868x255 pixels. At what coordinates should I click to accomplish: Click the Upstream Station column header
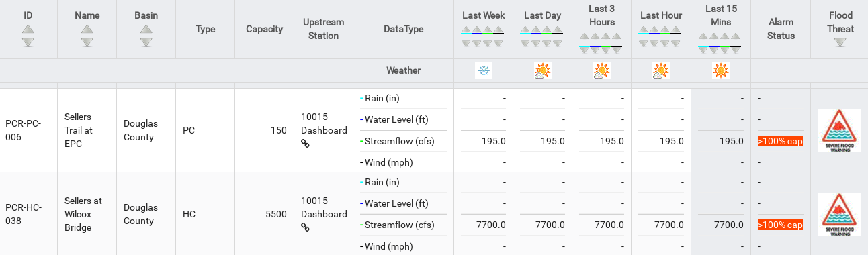pyautogui.click(x=323, y=29)
